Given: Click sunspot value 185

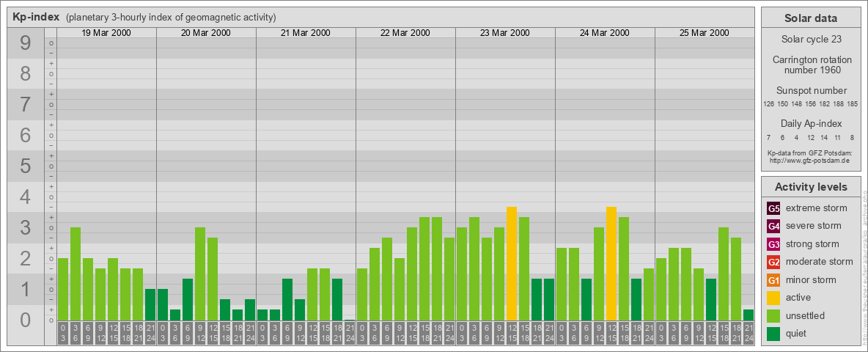Looking at the screenshot, I should point(852,104).
